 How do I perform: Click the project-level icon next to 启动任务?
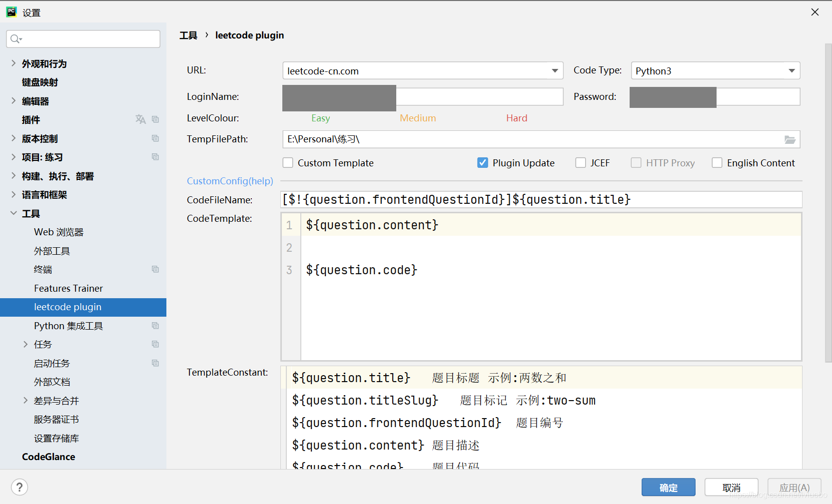(155, 363)
